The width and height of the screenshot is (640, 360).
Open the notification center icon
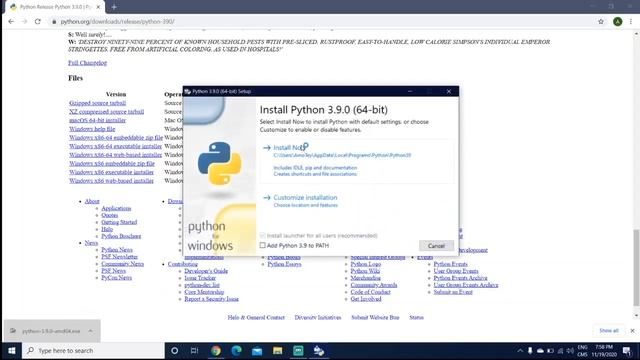[x=627, y=351]
